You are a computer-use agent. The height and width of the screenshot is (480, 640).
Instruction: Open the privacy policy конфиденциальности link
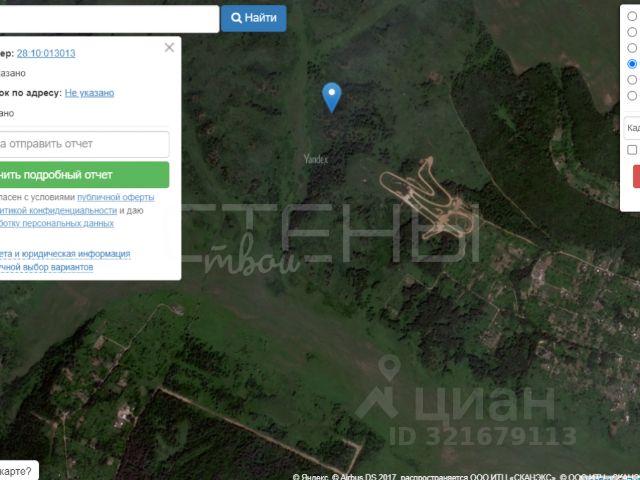(x=58, y=211)
